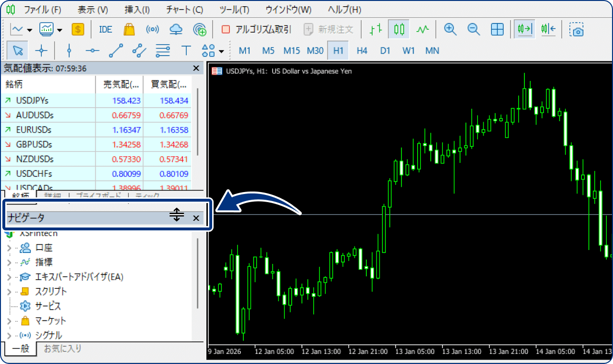Open the MQL IDE editor

(105, 30)
